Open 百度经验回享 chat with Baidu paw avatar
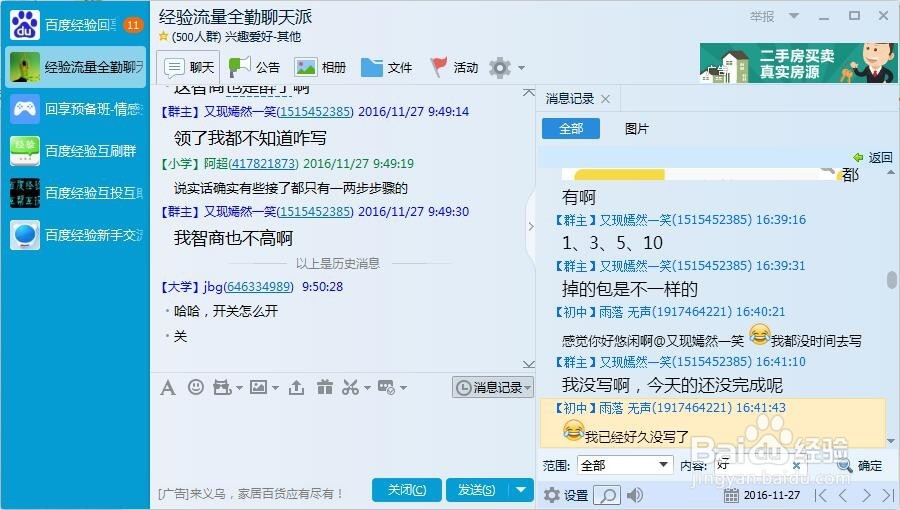900x510 pixels. tap(75, 25)
